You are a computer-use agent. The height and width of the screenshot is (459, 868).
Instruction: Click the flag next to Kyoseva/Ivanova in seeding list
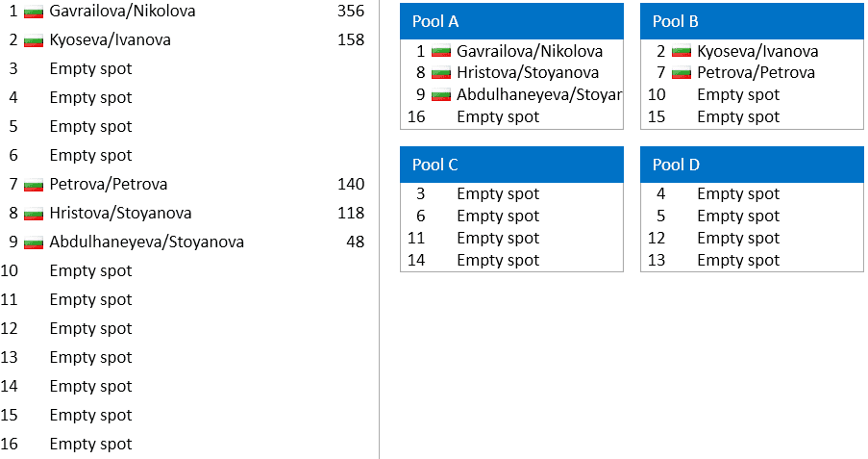click(34, 40)
